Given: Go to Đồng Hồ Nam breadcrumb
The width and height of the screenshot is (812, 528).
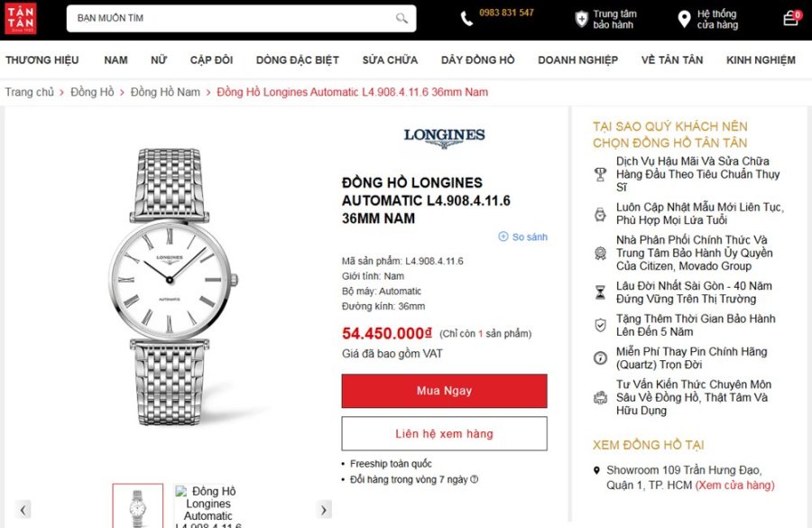Looking at the screenshot, I should (x=165, y=92).
